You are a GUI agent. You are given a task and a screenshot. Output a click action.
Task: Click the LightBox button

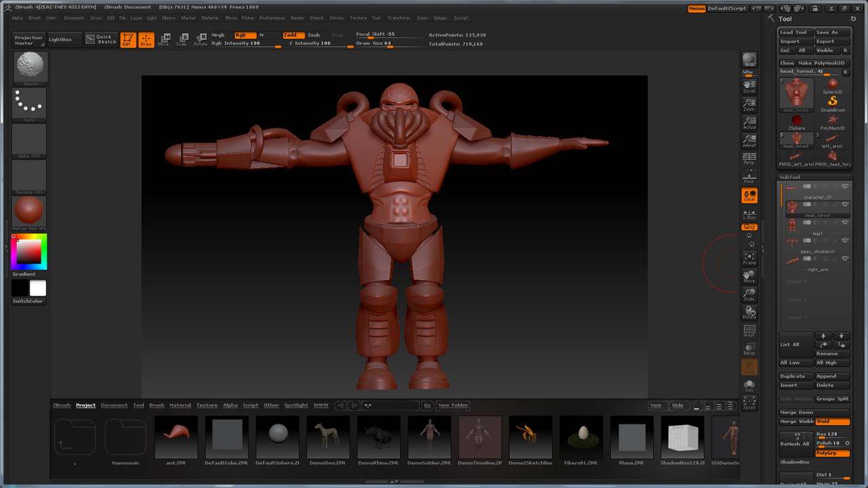tap(64, 40)
